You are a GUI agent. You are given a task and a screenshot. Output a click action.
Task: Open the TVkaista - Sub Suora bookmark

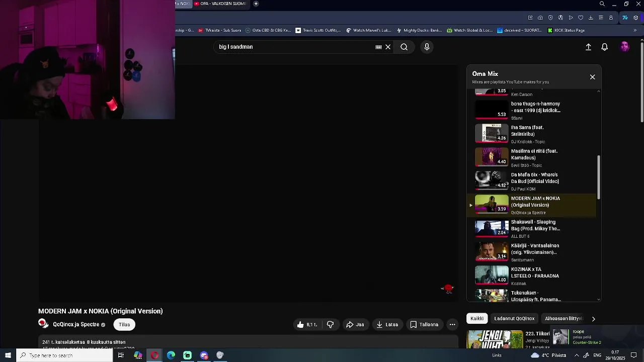click(219, 30)
